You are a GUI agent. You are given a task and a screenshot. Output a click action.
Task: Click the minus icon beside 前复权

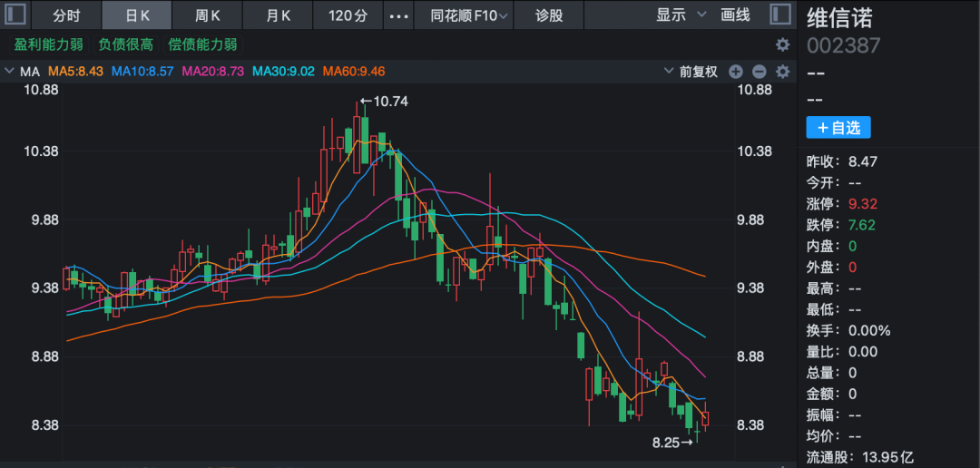[x=759, y=72]
